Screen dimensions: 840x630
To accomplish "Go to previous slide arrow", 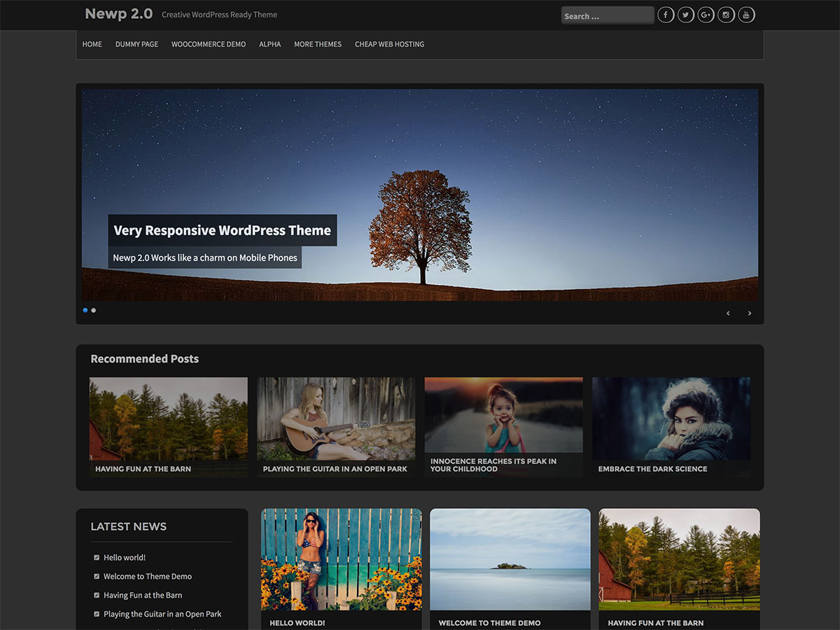I will point(728,313).
